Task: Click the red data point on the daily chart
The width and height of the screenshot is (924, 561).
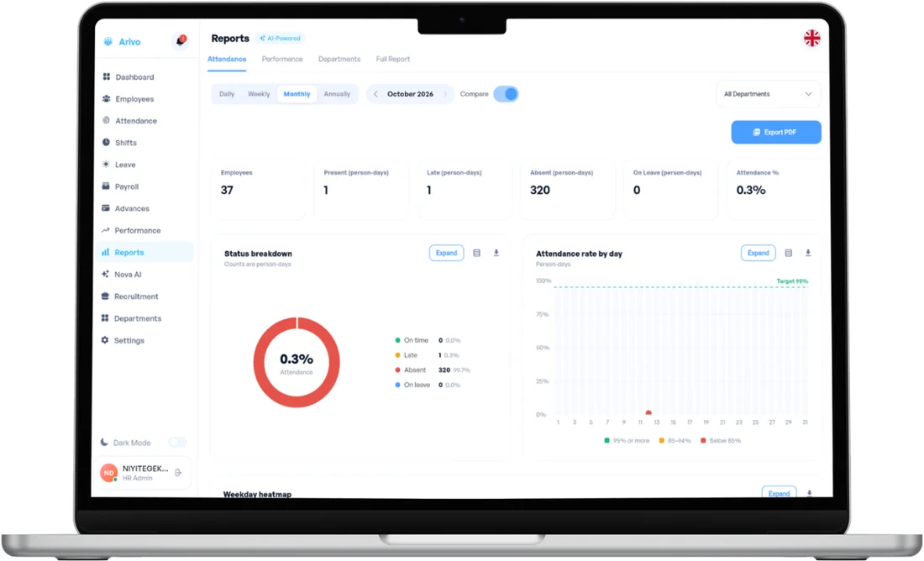Action: point(648,412)
